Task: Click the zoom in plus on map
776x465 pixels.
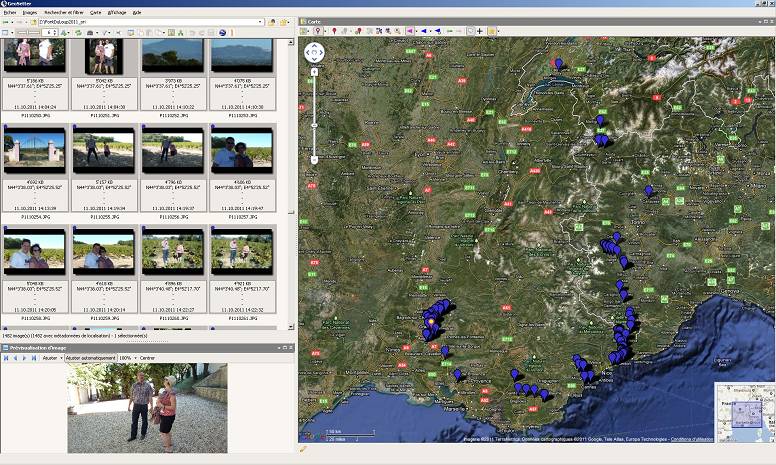Action: pos(314,72)
